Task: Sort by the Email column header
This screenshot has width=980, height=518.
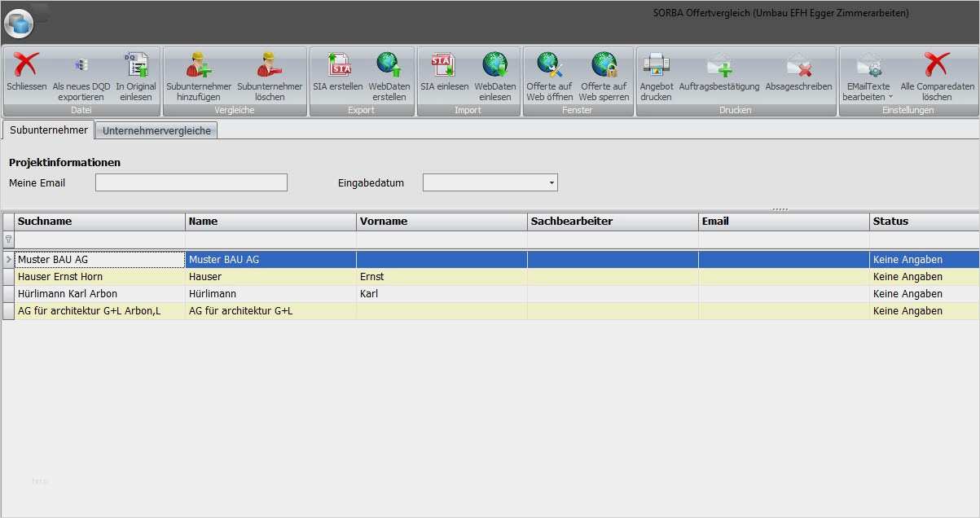Action: pyautogui.click(x=784, y=221)
